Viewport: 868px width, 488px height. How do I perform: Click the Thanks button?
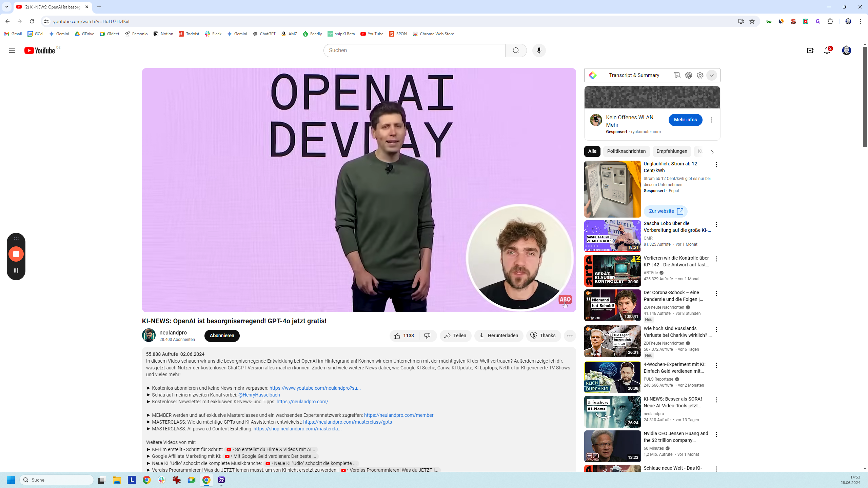click(x=543, y=335)
